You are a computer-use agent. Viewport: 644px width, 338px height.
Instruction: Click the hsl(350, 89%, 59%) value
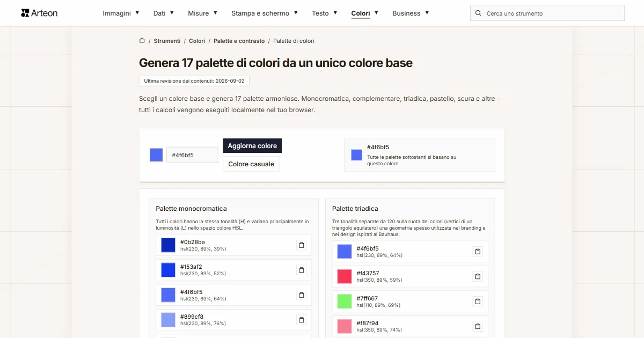379,280
